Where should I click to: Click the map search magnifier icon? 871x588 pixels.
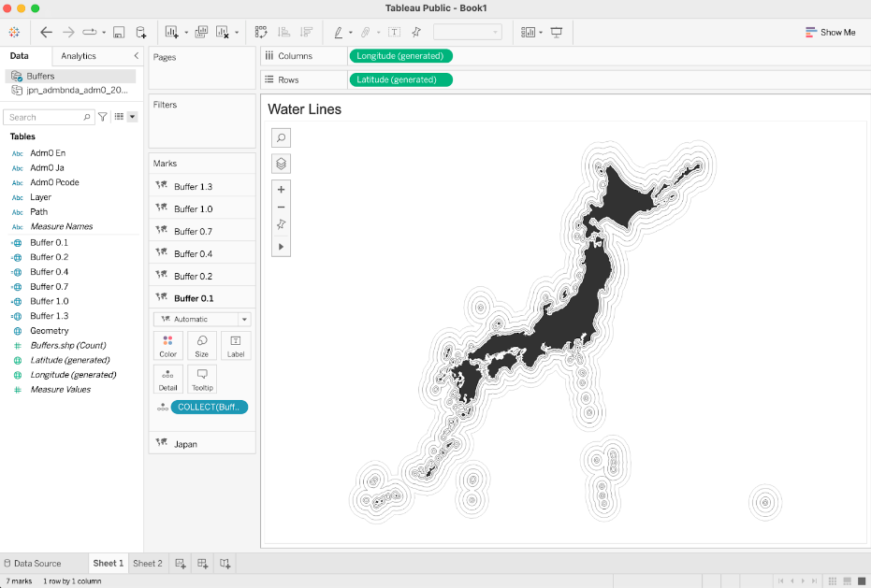(x=281, y=138)
